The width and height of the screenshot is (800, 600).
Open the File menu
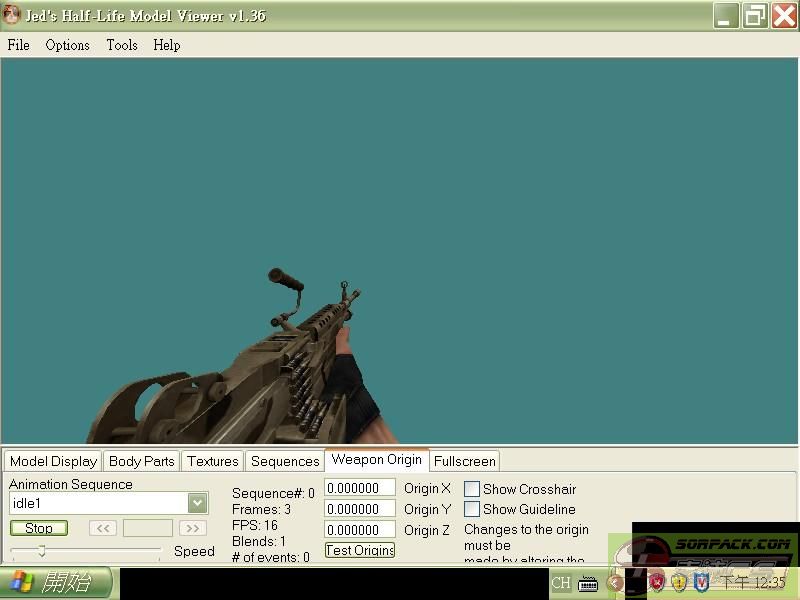tap(18, 45)
